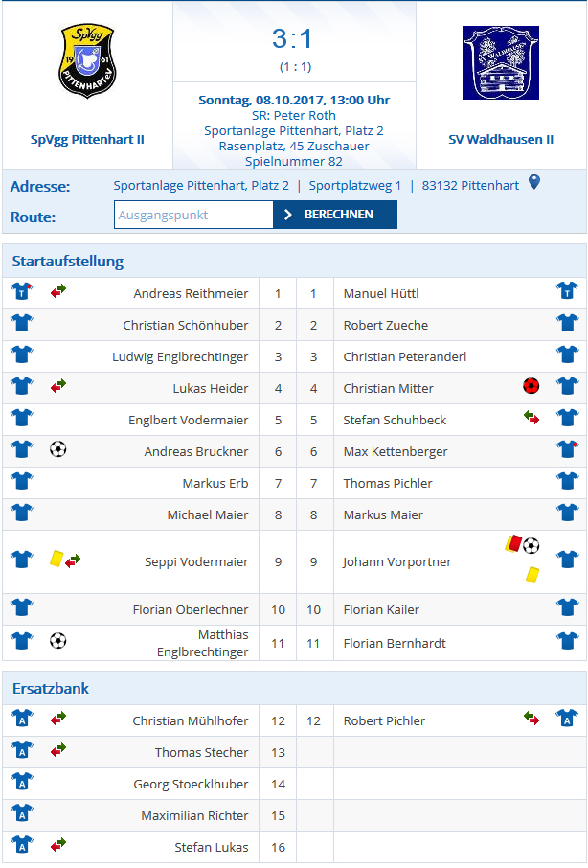This screenshot has height=868, width=588.
Task: Click the red own-goal ball by Christian Mitter
Action: [x=531, y=386]
